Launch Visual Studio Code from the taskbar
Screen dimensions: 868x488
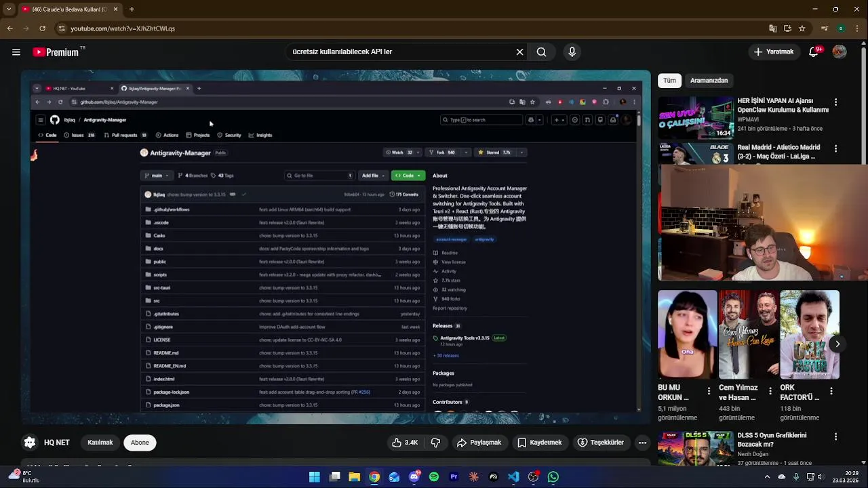point(513,477)
